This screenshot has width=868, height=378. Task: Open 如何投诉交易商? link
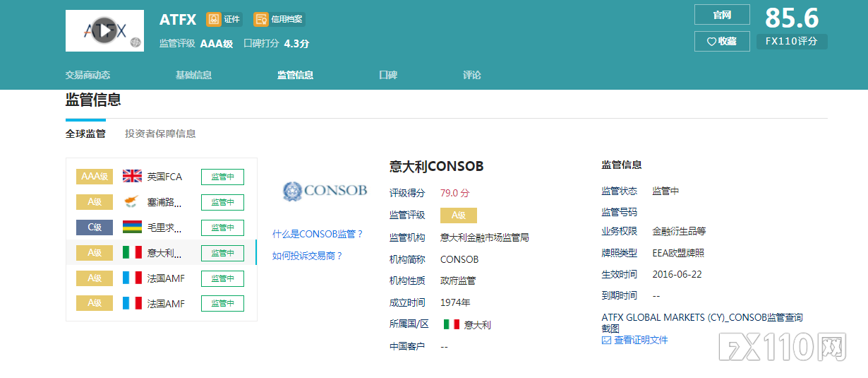(308, 256)
